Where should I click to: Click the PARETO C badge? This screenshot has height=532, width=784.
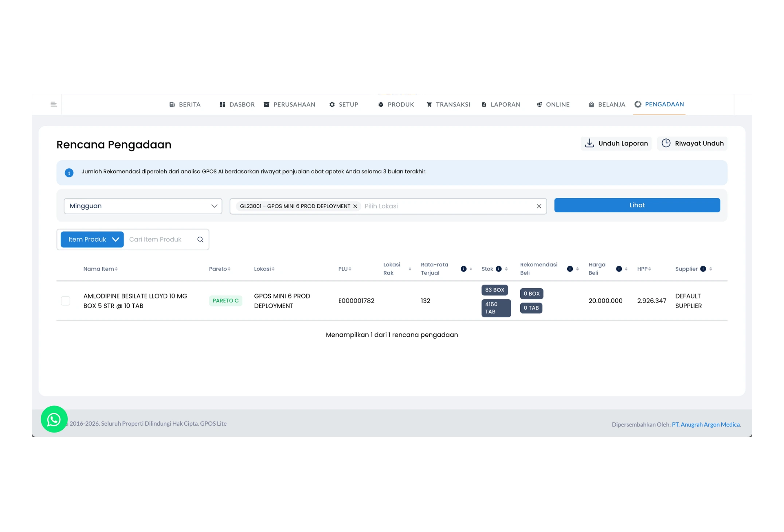[x=226, y=301]
